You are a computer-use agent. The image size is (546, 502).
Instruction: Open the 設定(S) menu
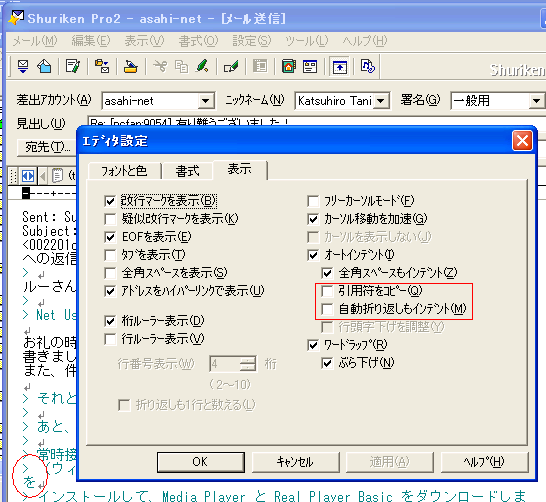251,41
